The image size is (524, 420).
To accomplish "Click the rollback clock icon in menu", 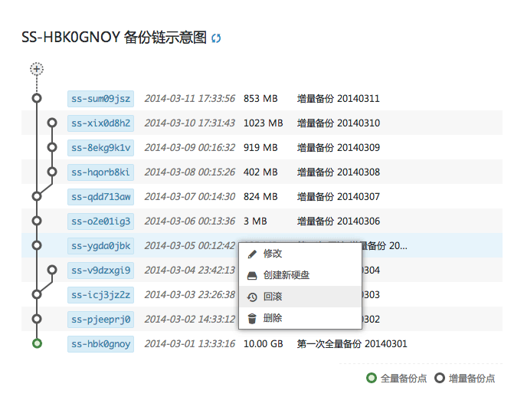I will 252,297.
